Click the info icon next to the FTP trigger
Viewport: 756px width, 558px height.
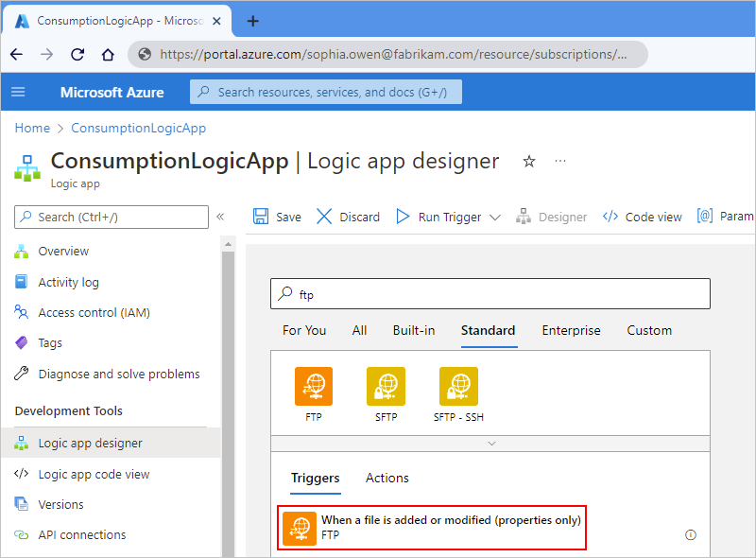click(x=691, y=534)
